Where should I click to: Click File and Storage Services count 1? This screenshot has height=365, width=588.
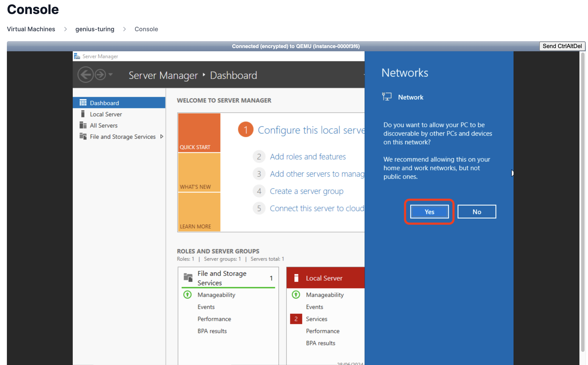click(x=271, y=278)
